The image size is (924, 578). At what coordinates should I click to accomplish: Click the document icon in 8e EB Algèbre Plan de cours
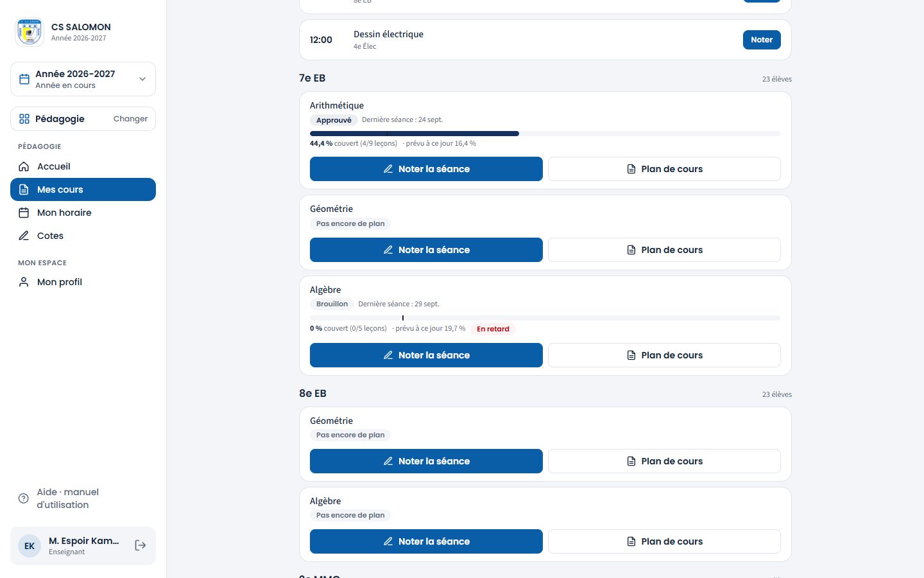[631, 541]
